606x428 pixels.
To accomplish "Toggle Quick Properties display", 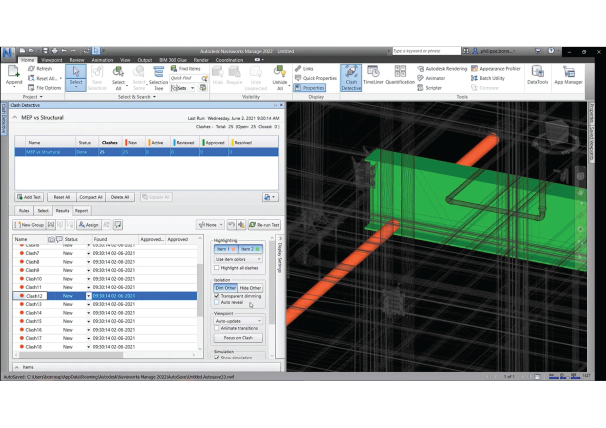I will point(316,78).
